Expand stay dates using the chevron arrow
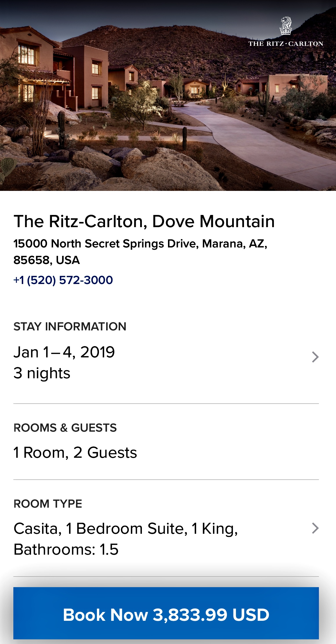336x644 pixels. 315,357
